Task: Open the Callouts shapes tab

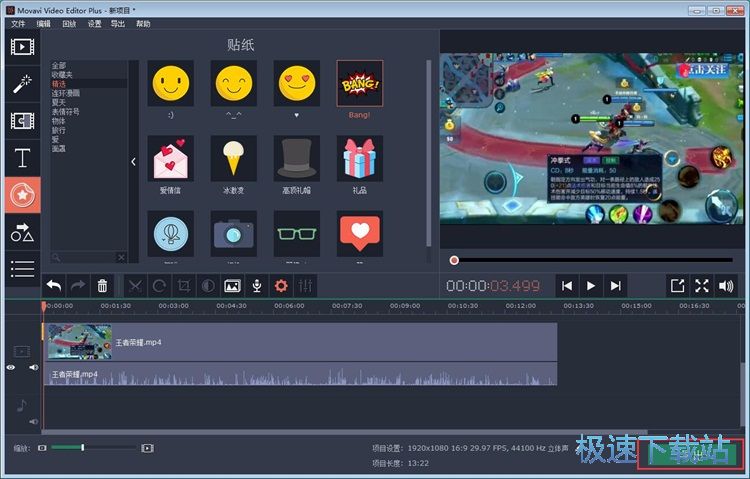Action: click(22, 233)
